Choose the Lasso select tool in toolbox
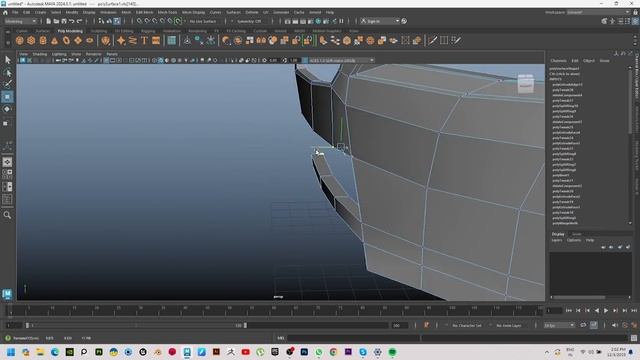640x360 pixels. tap(7, 73)
